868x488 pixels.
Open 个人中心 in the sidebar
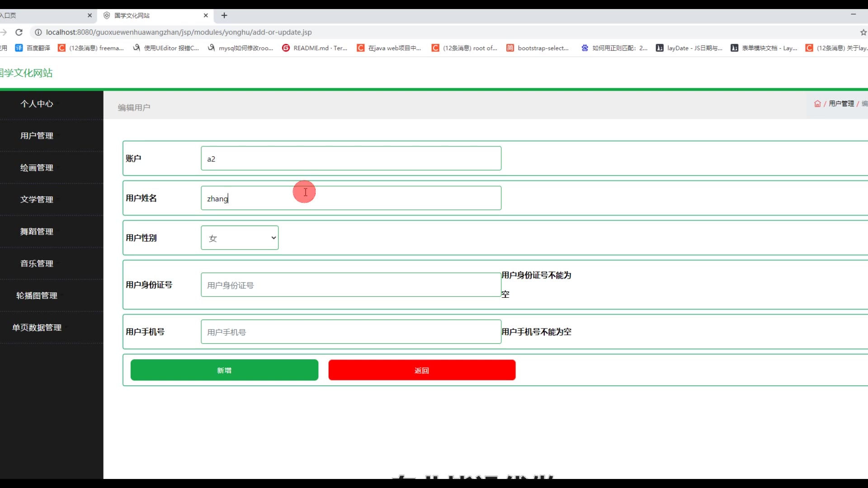37,104
